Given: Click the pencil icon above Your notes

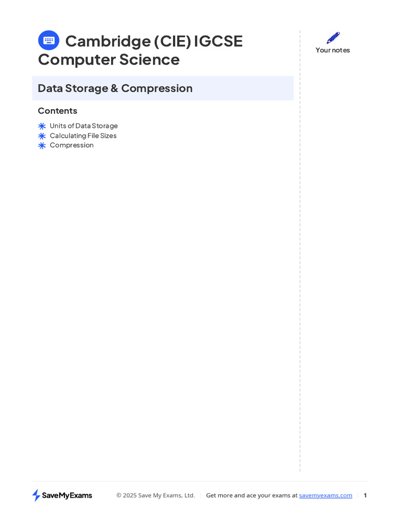Looking at the screenshot, I should coord(333,37).
